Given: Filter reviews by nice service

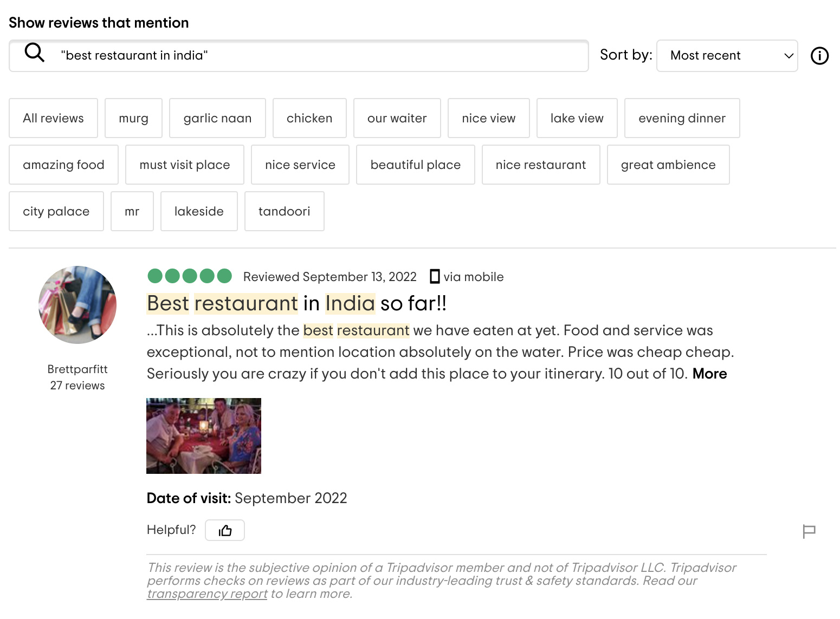Looking at the screenshot, I should [x=300, y=165].
